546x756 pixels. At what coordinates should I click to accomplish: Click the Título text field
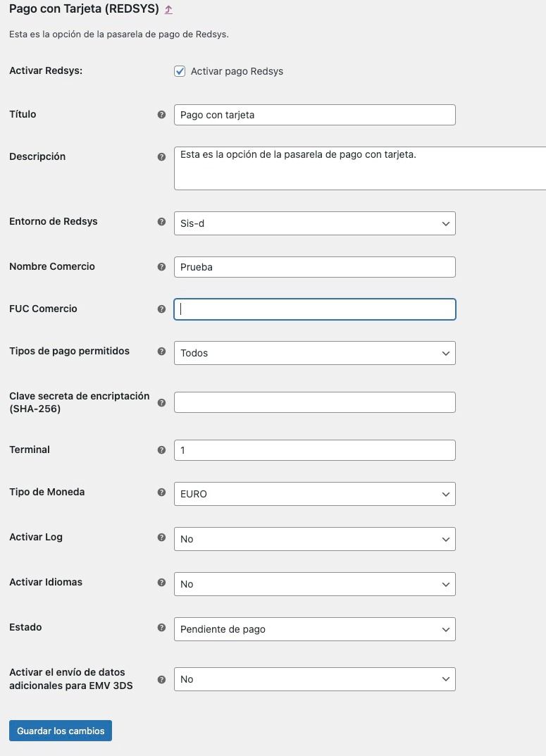pyautogui.click(x=315, y=115)
